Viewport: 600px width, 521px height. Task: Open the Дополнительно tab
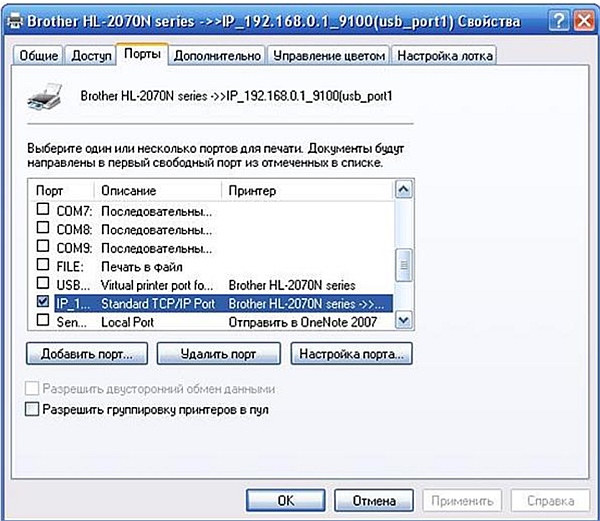click(x=217, y=56)
